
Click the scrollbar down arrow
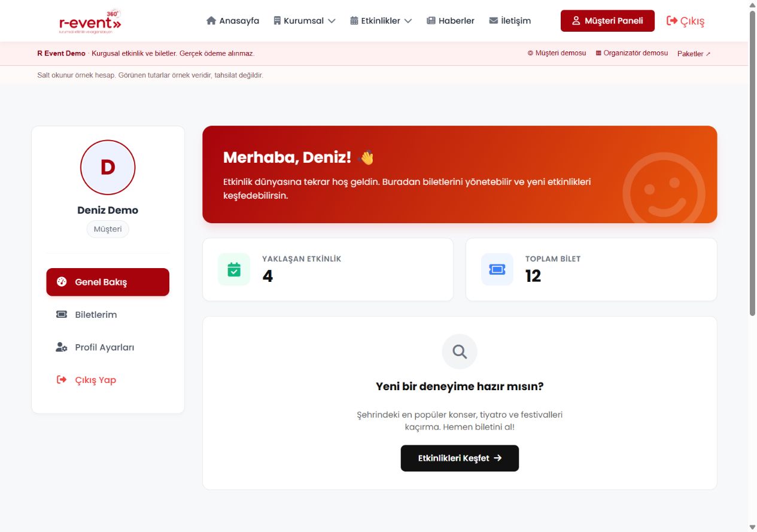coord(752,527)
